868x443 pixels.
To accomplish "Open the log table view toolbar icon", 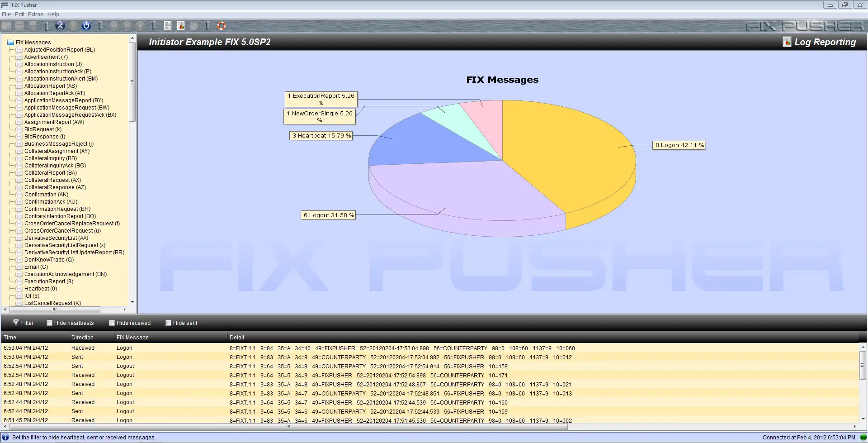I will coord(168,26).
